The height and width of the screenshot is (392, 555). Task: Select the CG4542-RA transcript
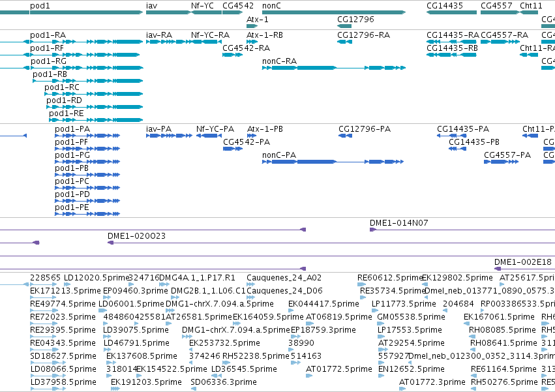pos(233,55)
